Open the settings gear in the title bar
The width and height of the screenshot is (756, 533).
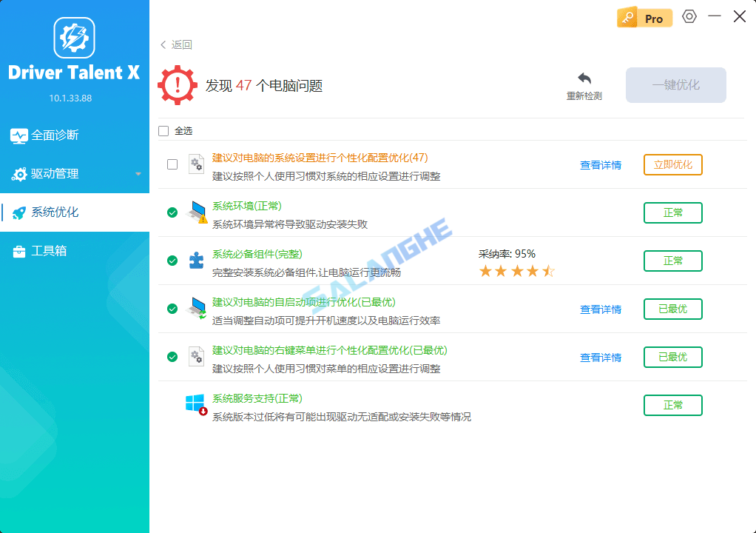pos(689,16)
